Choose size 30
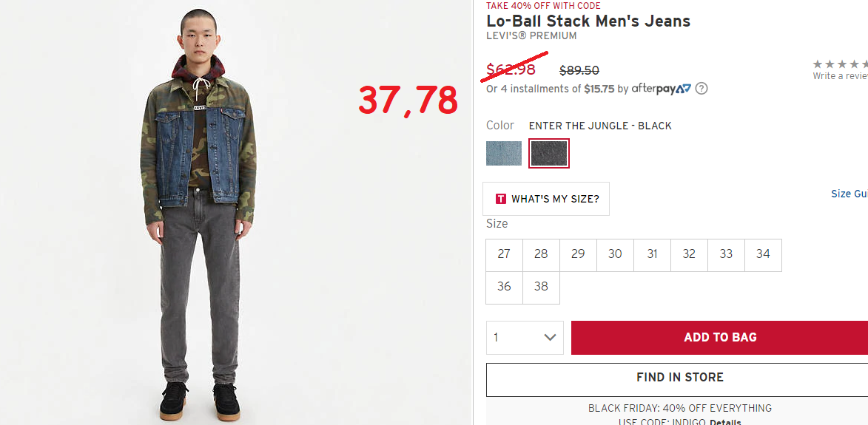868x425 pixels. tap(615, 255)
